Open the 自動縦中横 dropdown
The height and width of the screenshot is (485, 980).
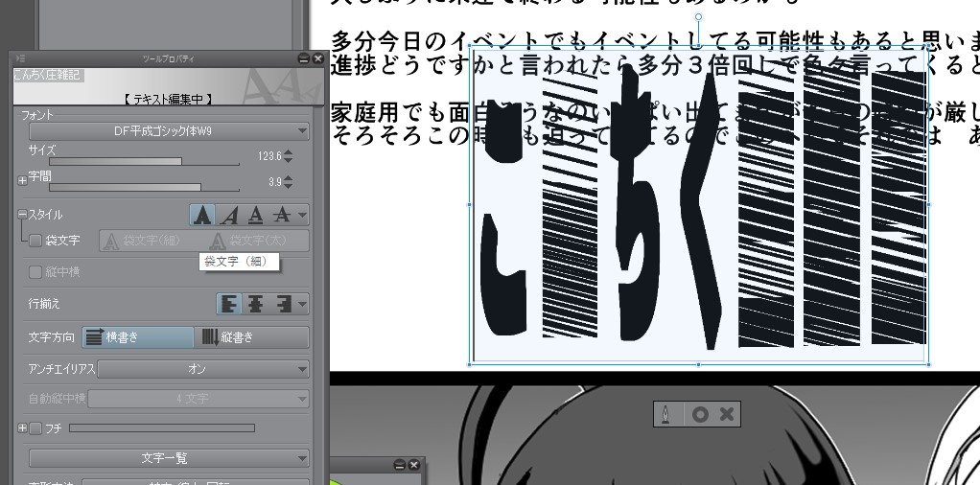pos(198,398)
